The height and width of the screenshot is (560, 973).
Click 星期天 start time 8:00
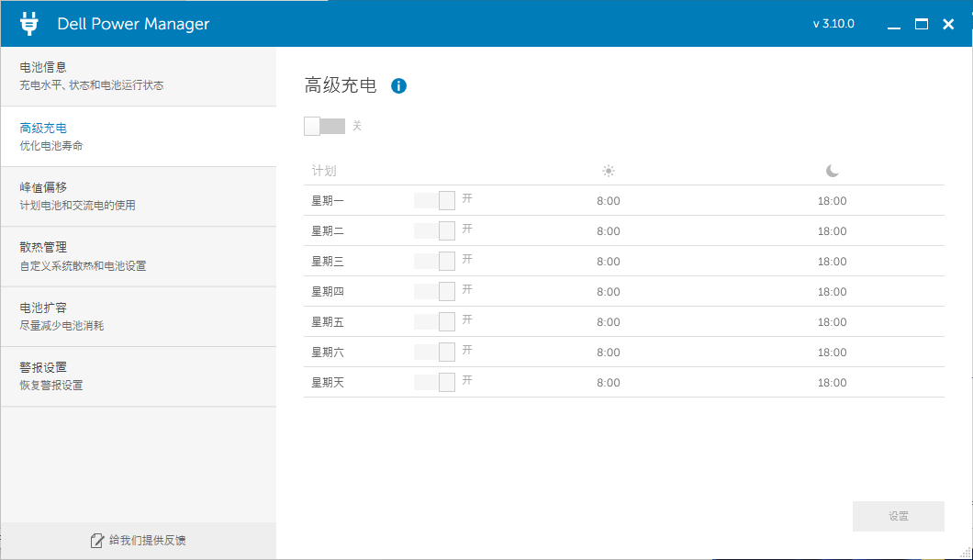(608, 383)
